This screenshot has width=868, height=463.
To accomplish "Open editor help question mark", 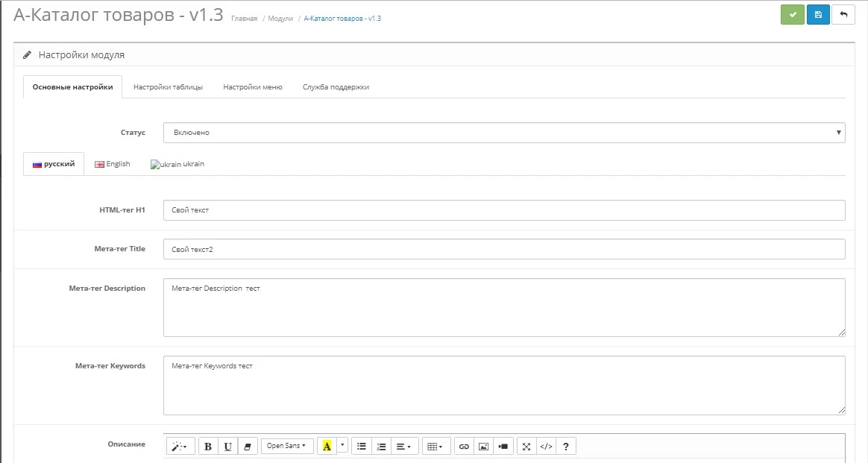I will [566, 447].
